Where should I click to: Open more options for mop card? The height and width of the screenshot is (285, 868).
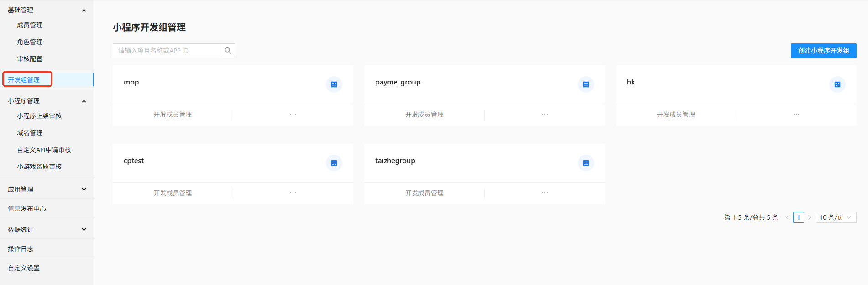click(x=293, y=114)
